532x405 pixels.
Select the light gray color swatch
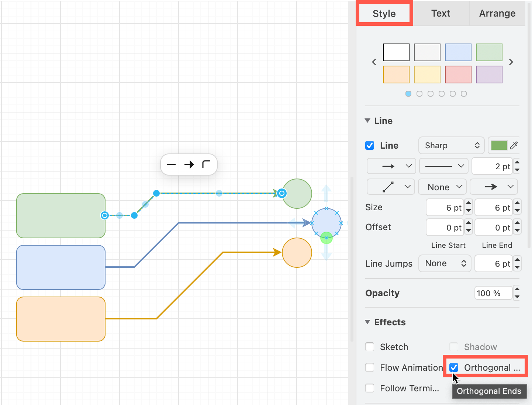tap(427, 52)
